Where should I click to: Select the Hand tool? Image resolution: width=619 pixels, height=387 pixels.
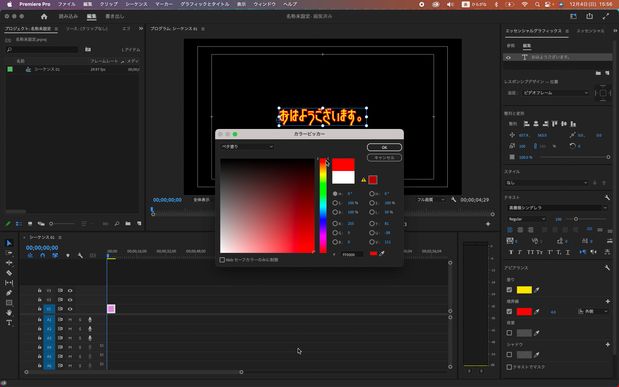point(9,313)
